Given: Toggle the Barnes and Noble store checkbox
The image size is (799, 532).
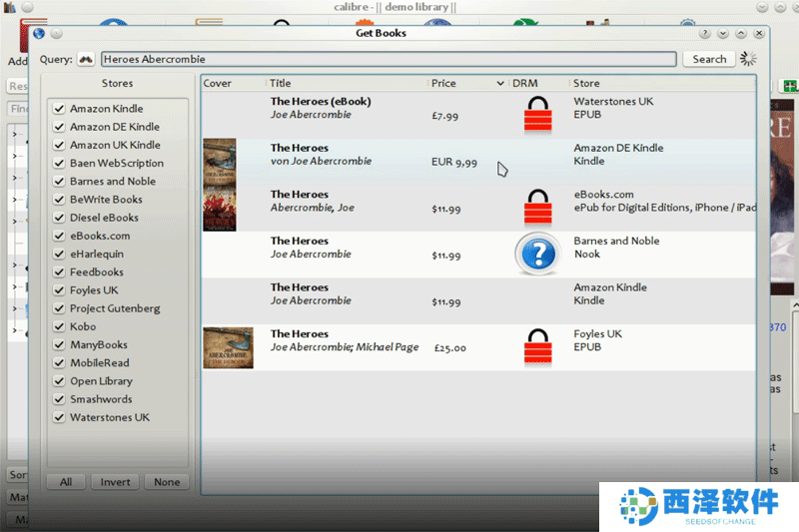Looking at the screenshot, I should pos(59,182).
